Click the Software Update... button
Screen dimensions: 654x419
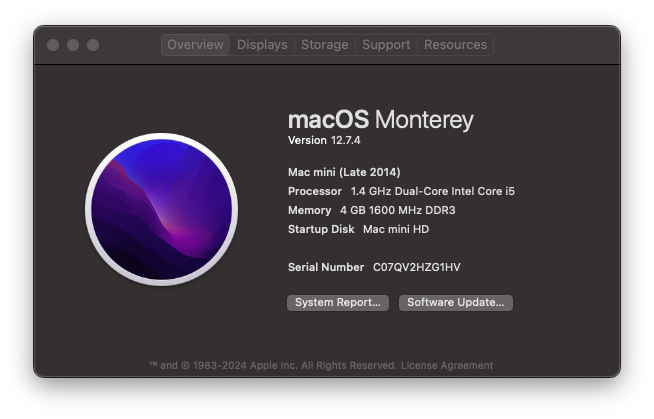coord(455,303)
